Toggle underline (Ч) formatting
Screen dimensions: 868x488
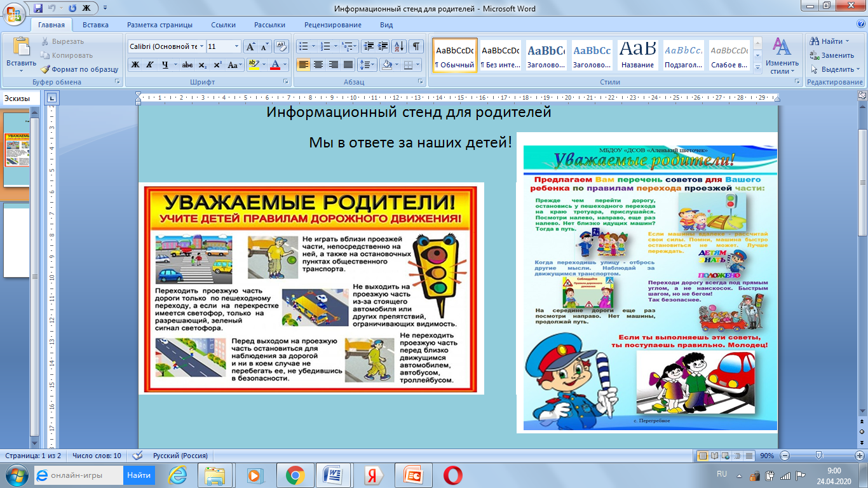[x=165, y=65]
